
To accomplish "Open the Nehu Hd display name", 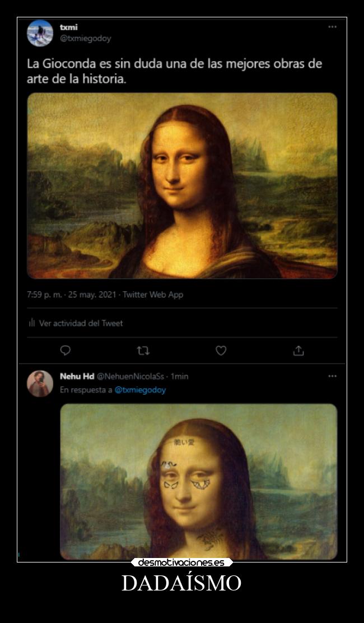I will pyautogui.click(x=77, y=376).
